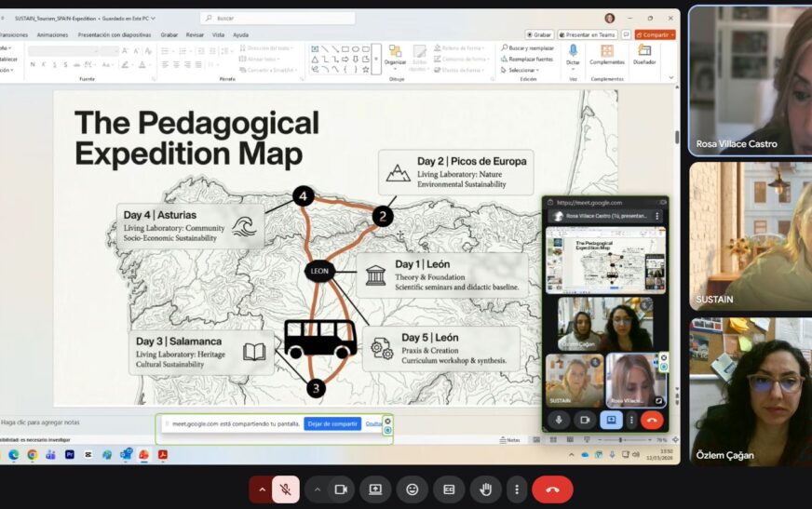The image size is (812, 509).
Task: Click the Day 3 Salamanca box
Action: tap(201, 353)
